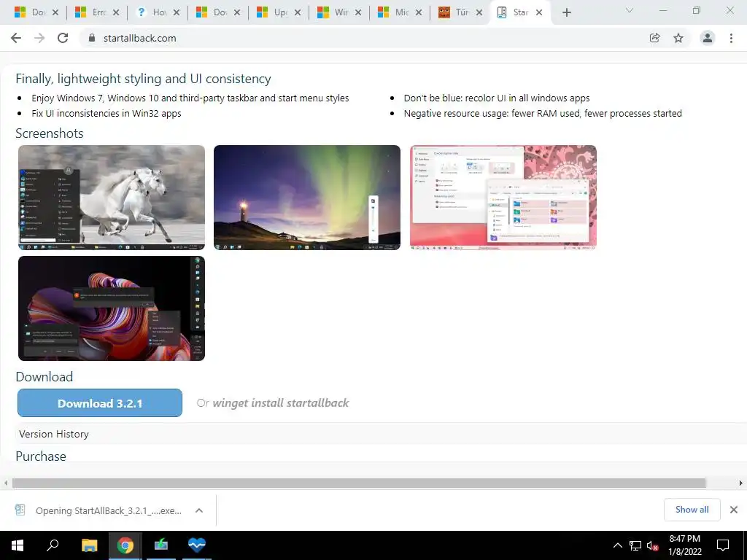Open Chrome three-dot menu

[x=731, y=38]
